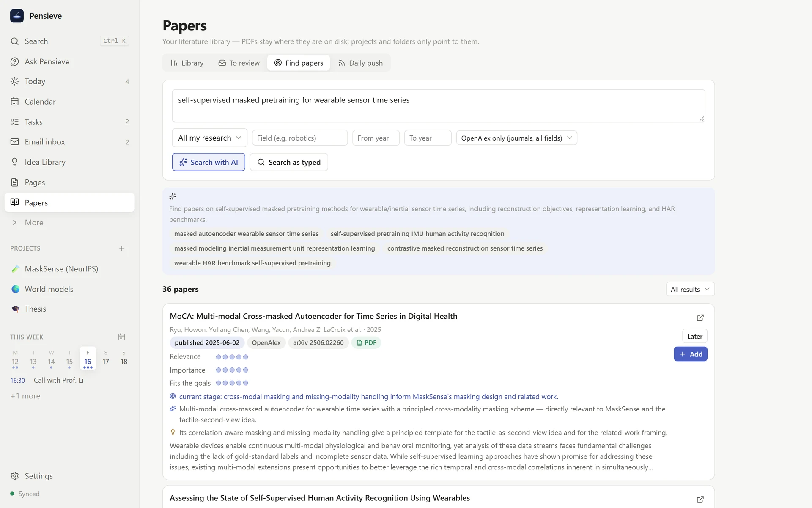812x508 pixels.
Task: Focus the paper search query box
Action: coord(439,106)
